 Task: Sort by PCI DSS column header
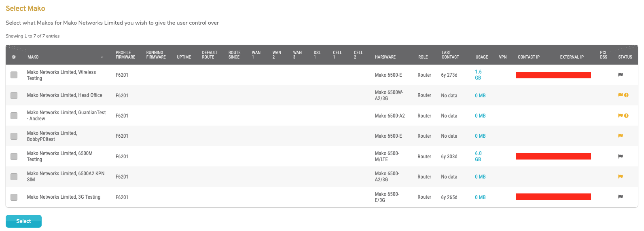603,55
